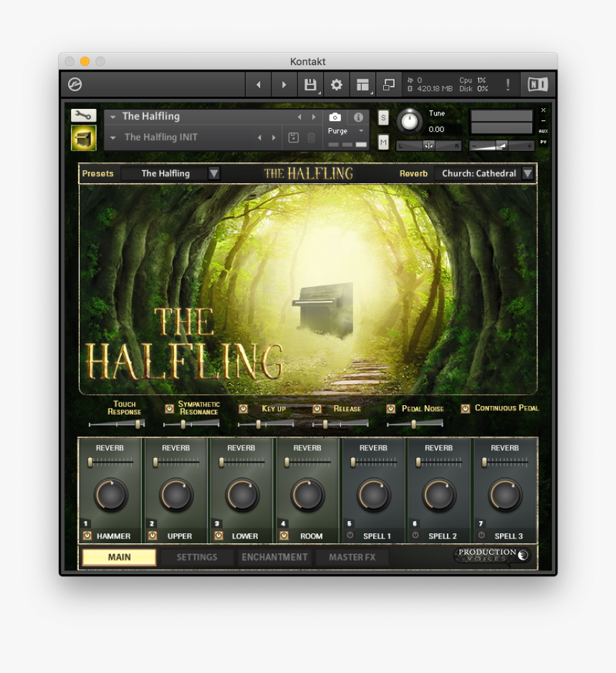This screenshot has height=673, width=616.
Task: Open the Reverb type dropdown arrow
Action: [x=528, y=173]
